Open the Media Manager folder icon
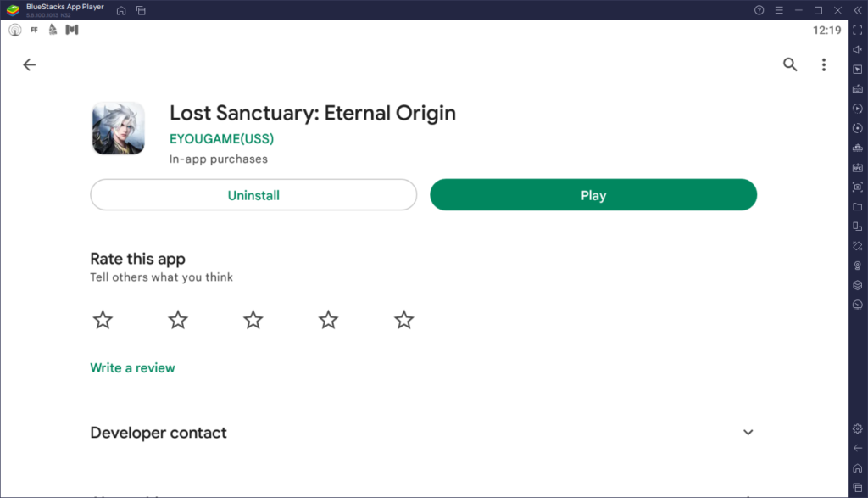 (x=857, y=204)
